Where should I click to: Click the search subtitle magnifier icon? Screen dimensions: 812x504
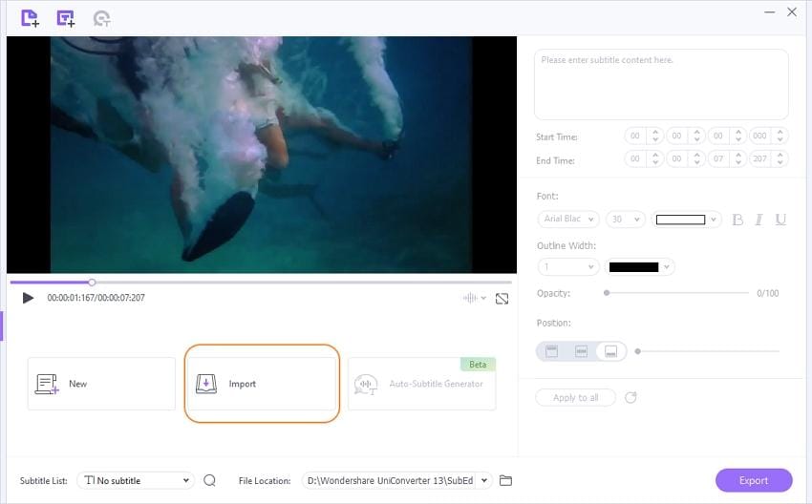pyautogui.click(x=210, y=481)
